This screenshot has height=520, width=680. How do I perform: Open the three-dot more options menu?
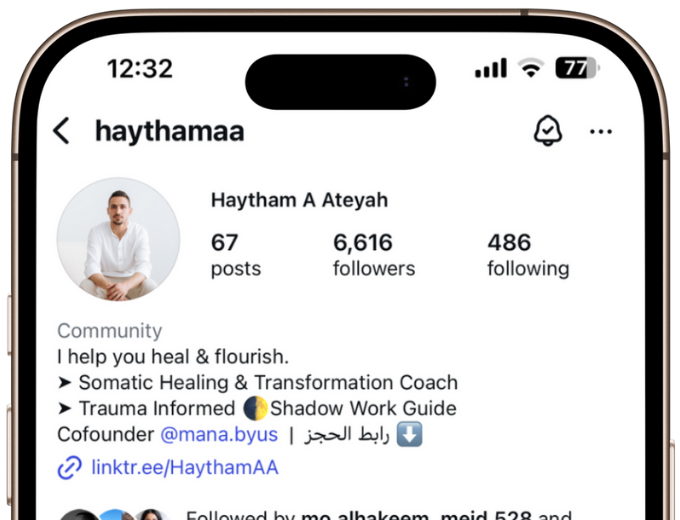pyautogui.click(x=601, y=131)
